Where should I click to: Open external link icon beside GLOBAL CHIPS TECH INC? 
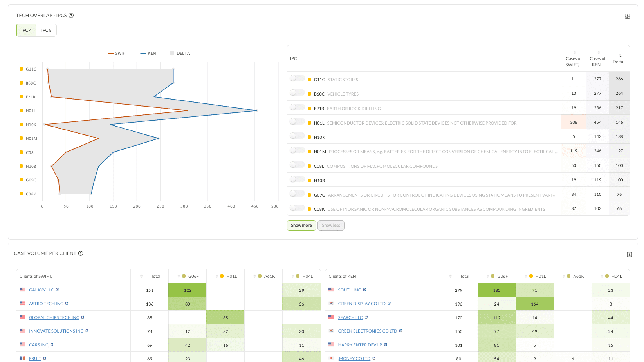(x=83, y=317)
